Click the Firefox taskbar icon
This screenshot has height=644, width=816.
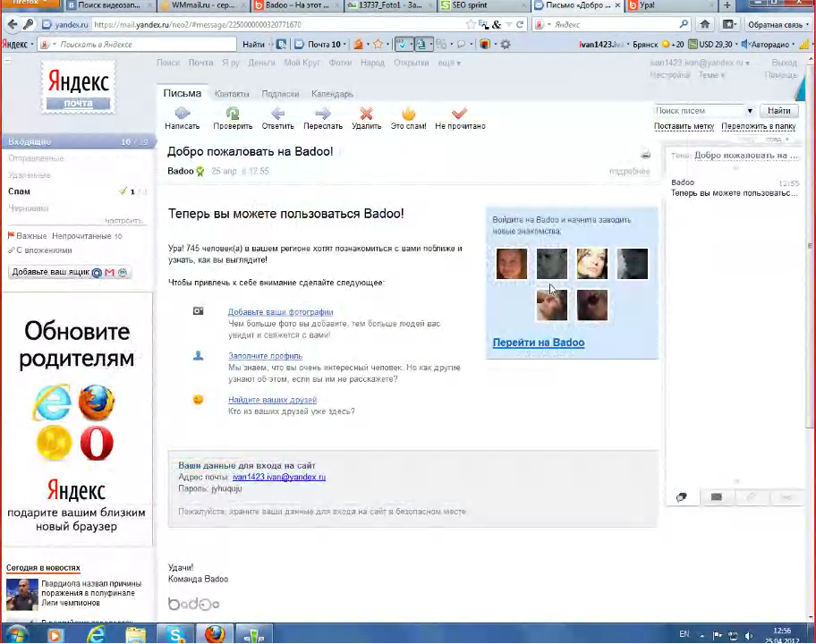tap(215, 635)
